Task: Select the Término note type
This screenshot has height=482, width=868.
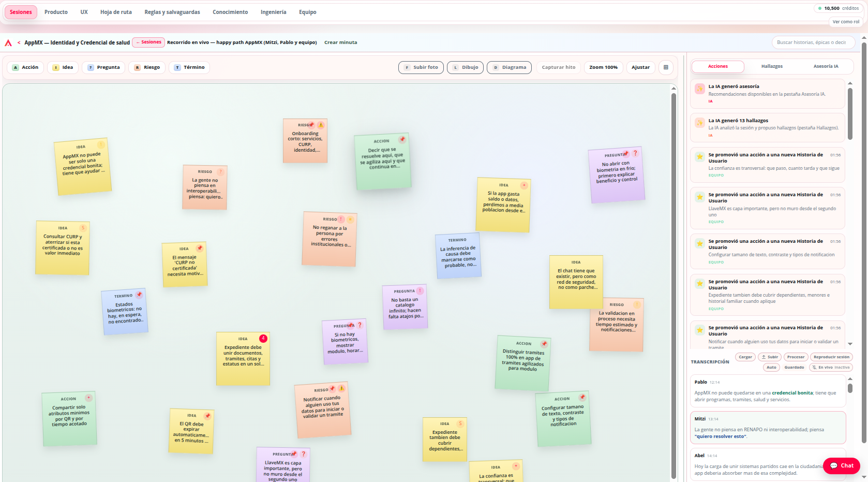Action: (x=189, y=67)
